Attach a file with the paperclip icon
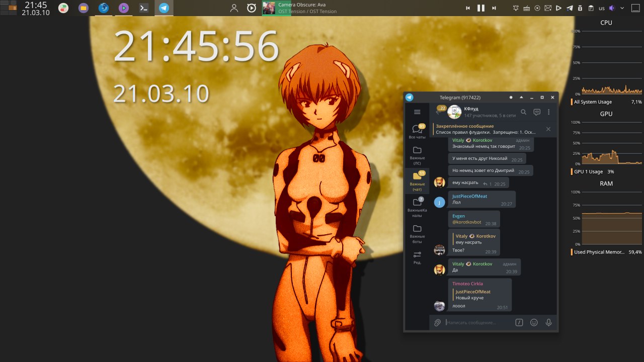This screenshot has width=644, height=362. click(438, 322)
